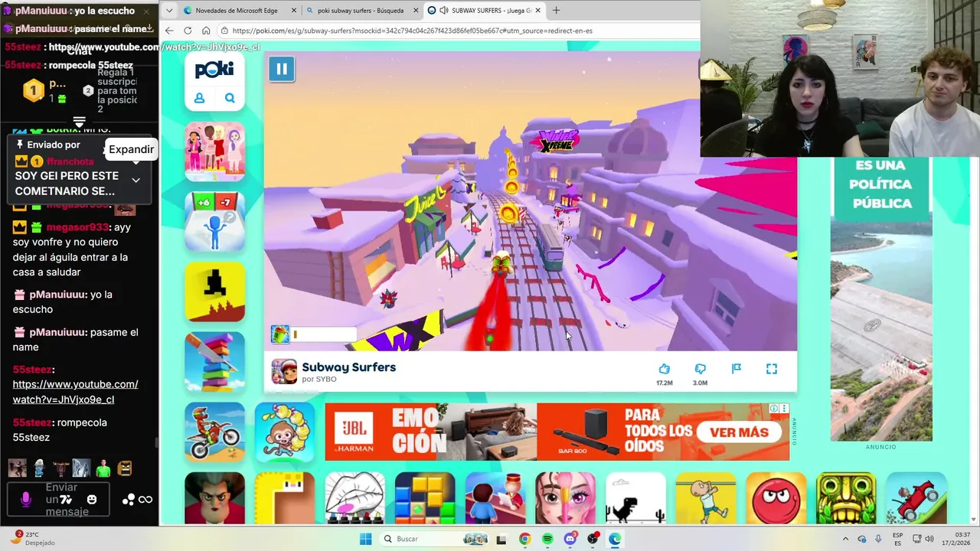The image size is (980, 551).
Task: Close the poki subway surfers search tab
Action: [416, 11]
